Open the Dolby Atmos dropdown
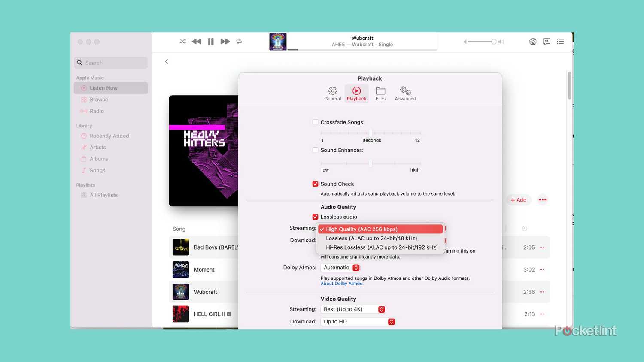Viewport: 644px width, 362px height. pos(340,267)
